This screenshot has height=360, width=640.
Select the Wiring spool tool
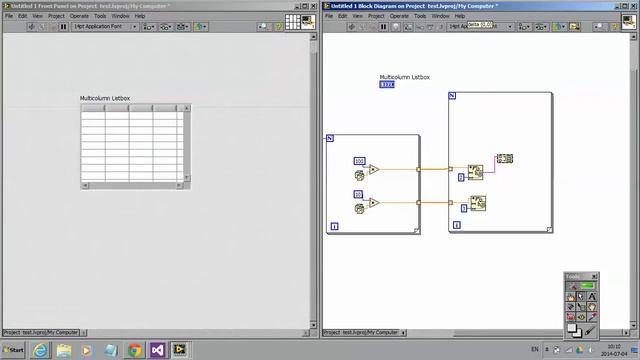tap(571, 307)
